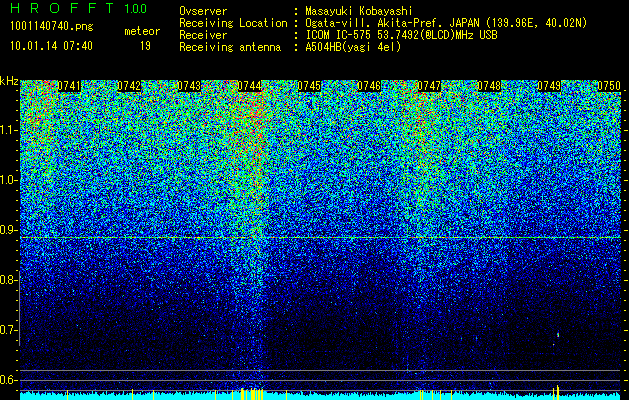Click the meteor count value 19
Image resolution: width=629 pixels, height=400 pixels.
pyautogui.click(x=145, y=46)
